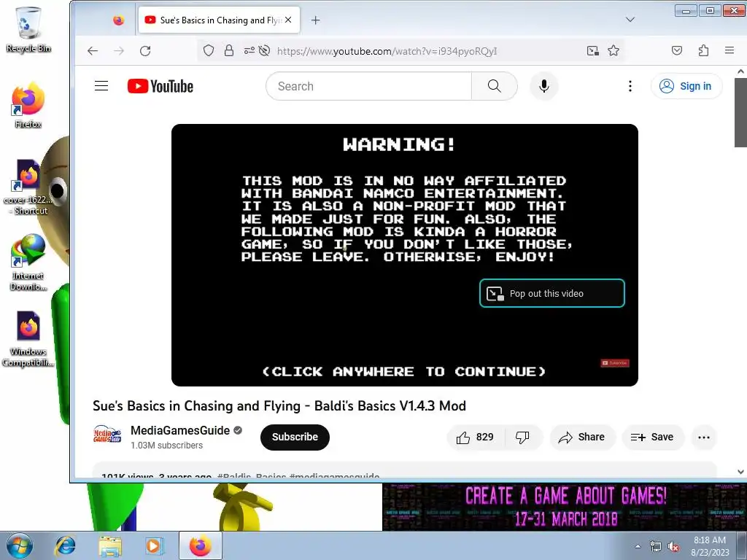The height and width of the screenshot is (560, 747).
Task: Open the shield tracking protection icon
Action: pos(209,51)
